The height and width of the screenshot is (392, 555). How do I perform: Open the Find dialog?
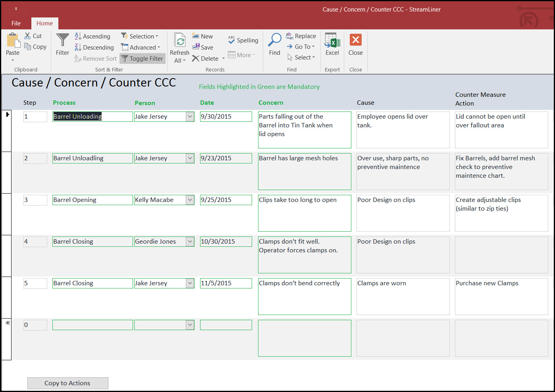pos(274,44)
